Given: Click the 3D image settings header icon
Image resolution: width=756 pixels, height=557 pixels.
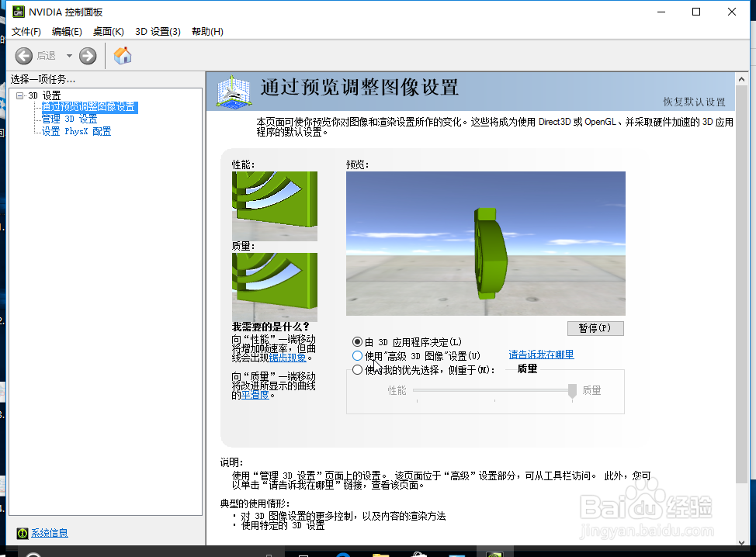Looking at the screenshot, I should click(x=234, y=91).
